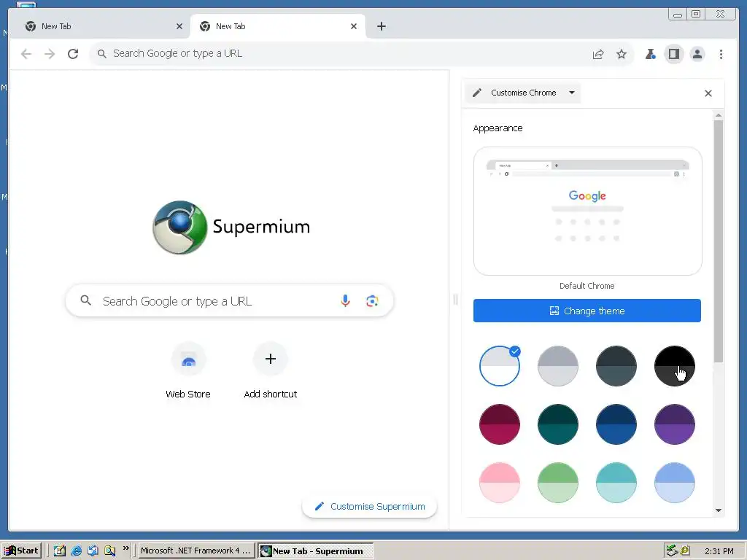Image resolution: width=747 pixels, height=560 pixels.
Task: Open the Chrome Labs flask icon
Action: 650,54
